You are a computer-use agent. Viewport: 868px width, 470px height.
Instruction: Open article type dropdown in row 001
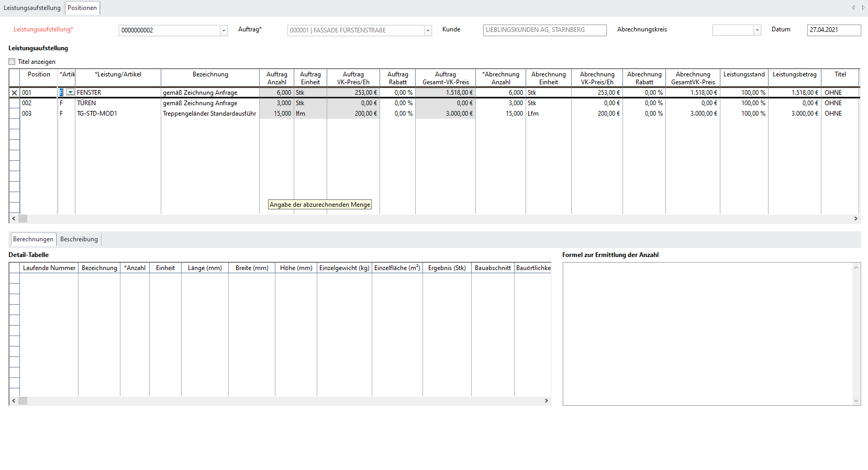[70, 93]
